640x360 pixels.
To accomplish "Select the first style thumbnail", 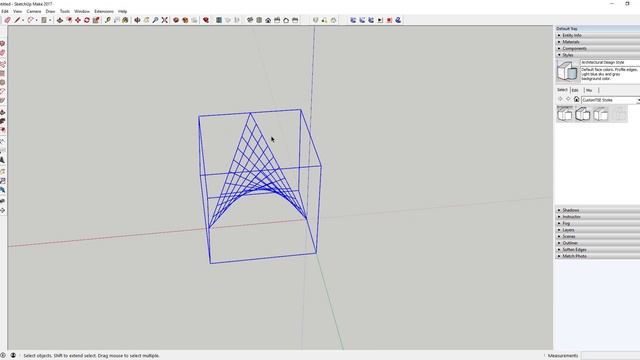I will click(565, 114).
